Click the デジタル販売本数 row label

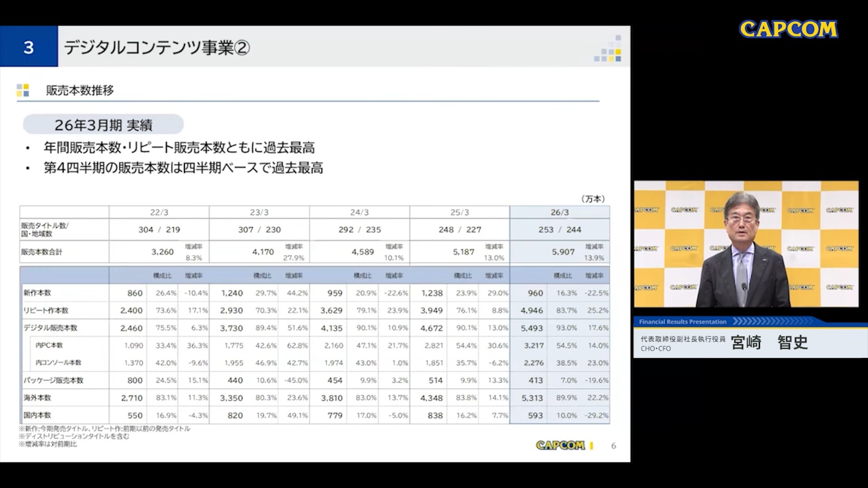click(50, 328)
